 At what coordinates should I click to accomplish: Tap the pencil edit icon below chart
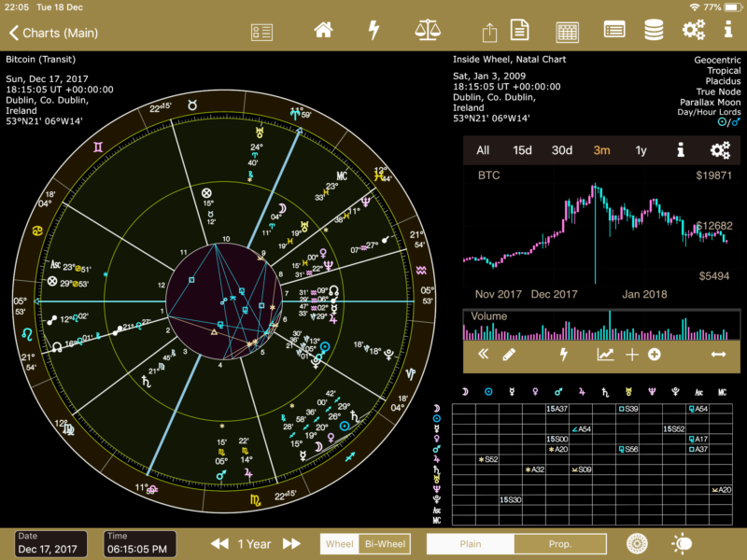[509, 355]
